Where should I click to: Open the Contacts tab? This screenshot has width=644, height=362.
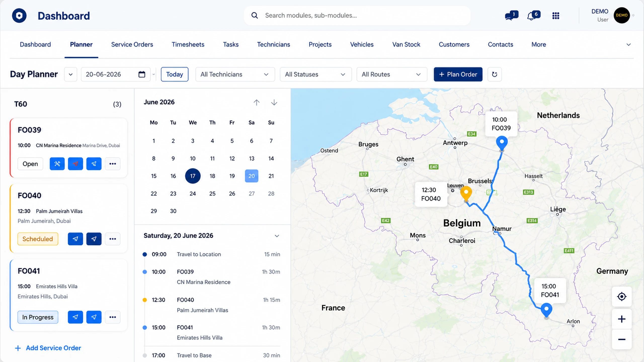coord(500,44)
